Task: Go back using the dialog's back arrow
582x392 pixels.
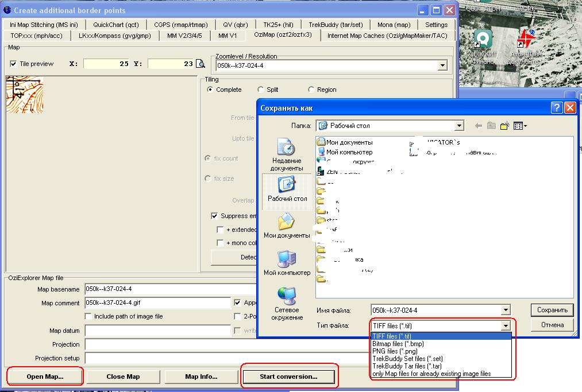Action: 478,126
